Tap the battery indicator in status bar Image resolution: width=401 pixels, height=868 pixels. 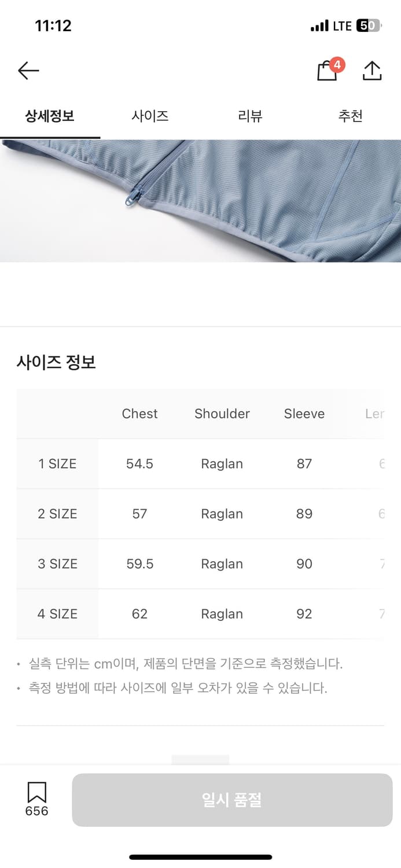point(368,25)
